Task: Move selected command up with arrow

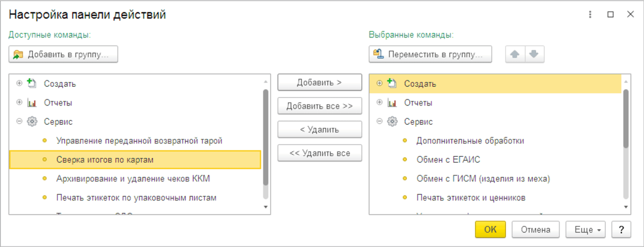Action: tap(515, 54)
